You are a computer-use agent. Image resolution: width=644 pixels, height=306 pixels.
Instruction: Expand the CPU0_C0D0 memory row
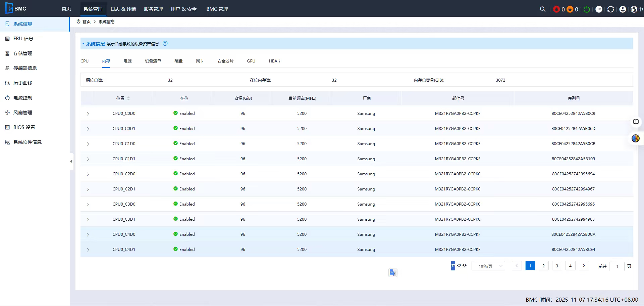click(88, 114)
